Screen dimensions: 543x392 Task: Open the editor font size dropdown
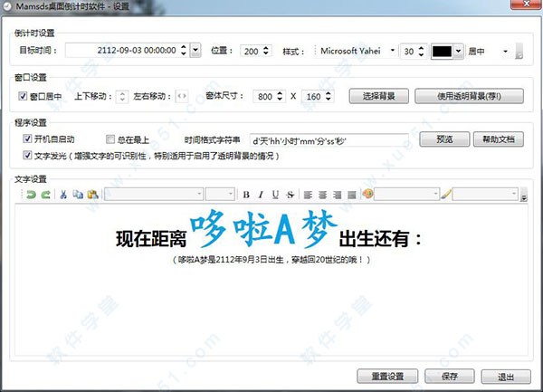pos(230,194)
